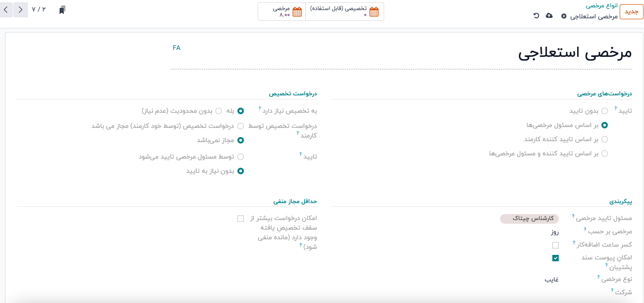Screen dimensions: 644x303
Task: Open the نوع مرخصی dropdown showing غایب
Action: tap(527, 279)
